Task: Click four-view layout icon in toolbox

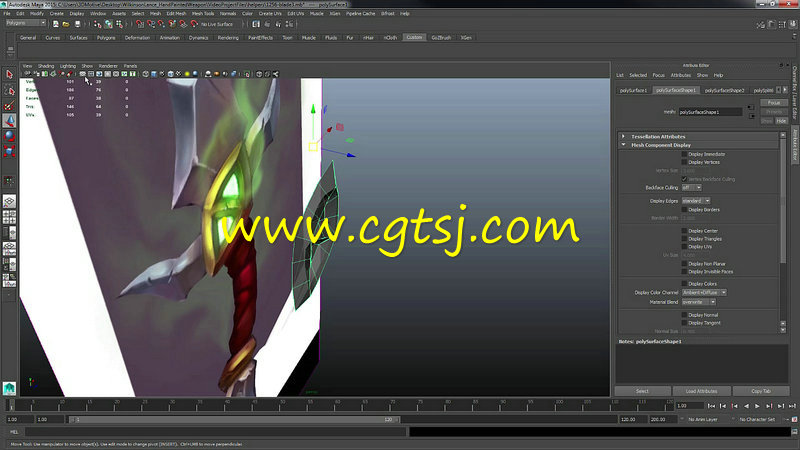Action: click(9, 217)
